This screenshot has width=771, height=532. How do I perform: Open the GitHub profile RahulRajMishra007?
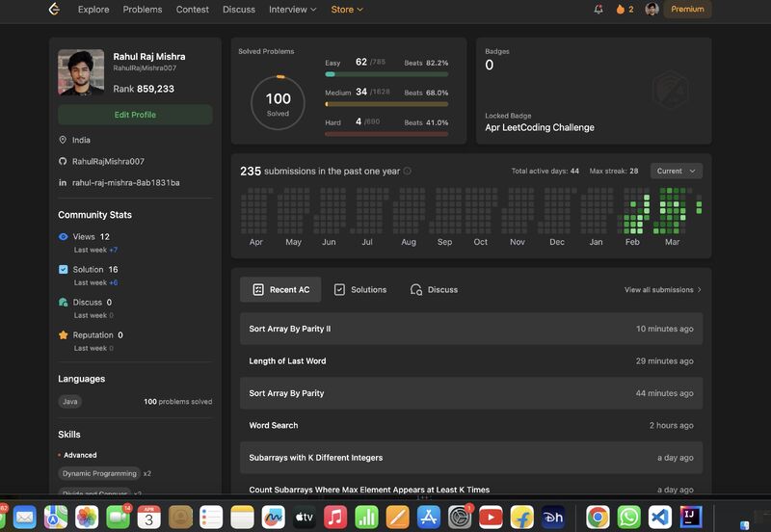(x=108, y=161)
